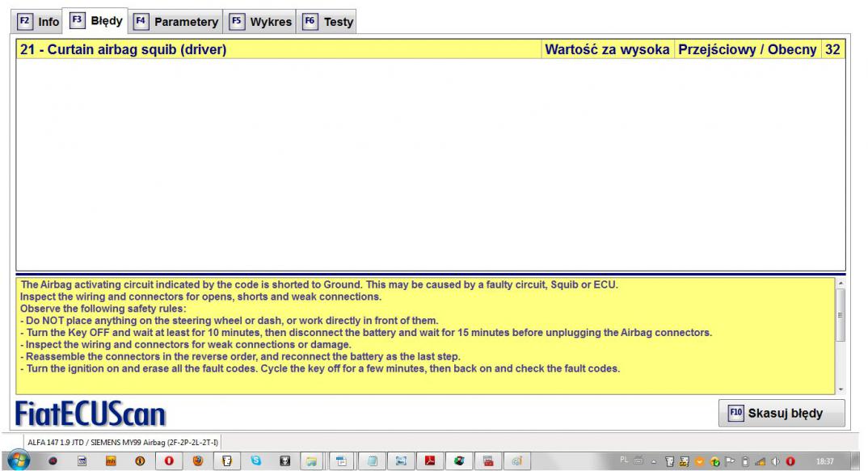Viewport: 868px width, 471px height.
Task: Expand hidden system tray icons arrow
Action: 654,461
